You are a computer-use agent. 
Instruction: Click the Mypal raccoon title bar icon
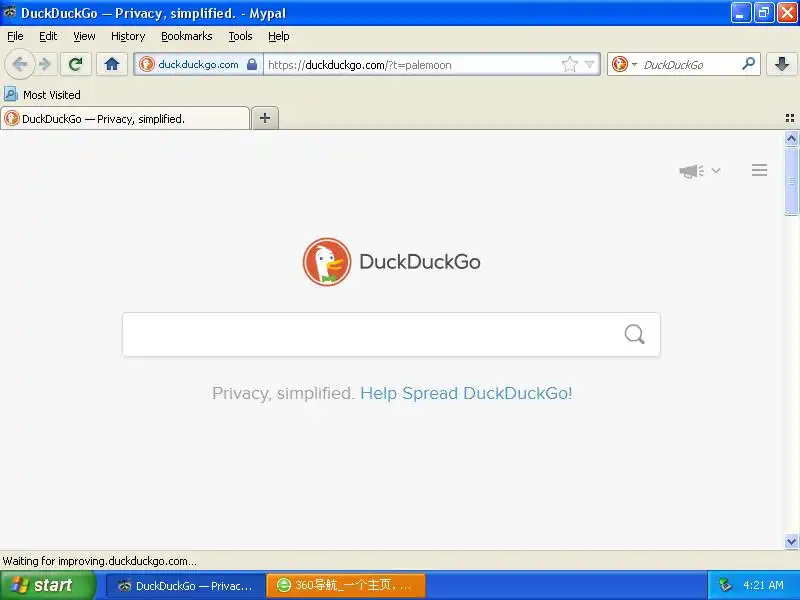tap(9, 13)
